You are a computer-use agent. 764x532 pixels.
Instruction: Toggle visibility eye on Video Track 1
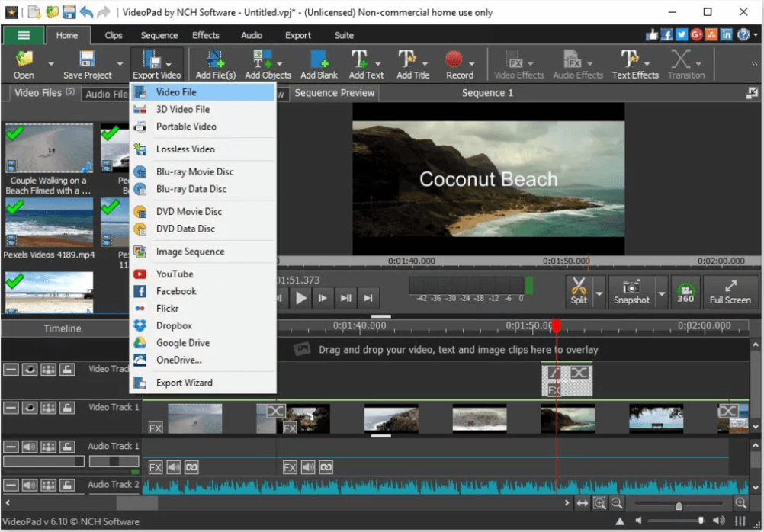(30, 408)
